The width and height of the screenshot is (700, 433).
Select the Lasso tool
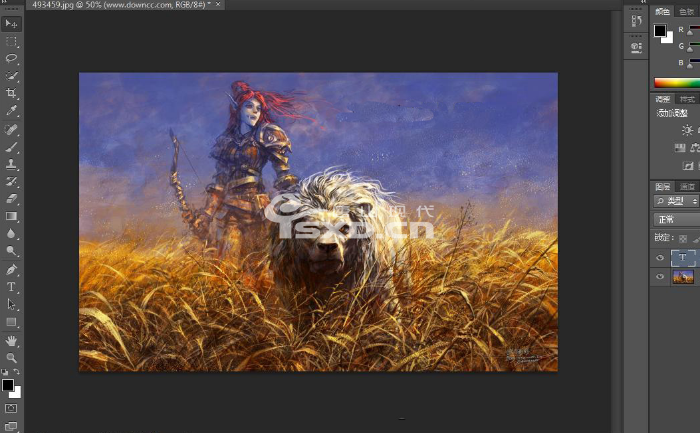tap(11, 58)
